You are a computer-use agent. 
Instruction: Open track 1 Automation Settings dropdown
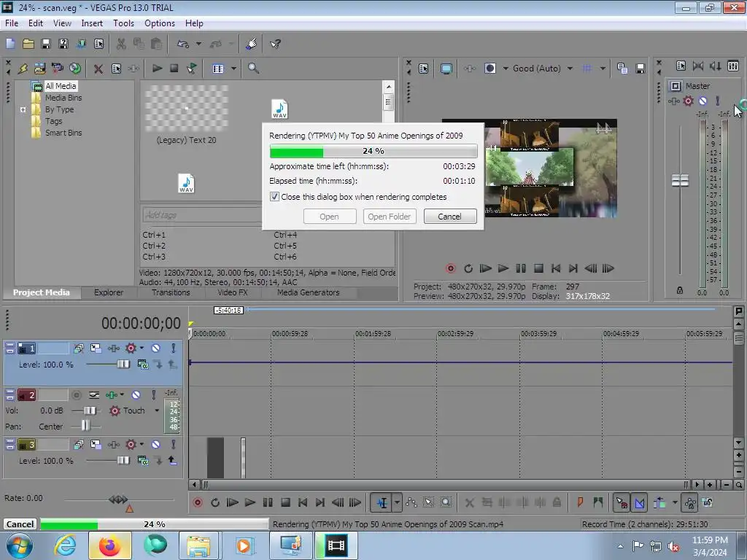[x=142, y=349]
